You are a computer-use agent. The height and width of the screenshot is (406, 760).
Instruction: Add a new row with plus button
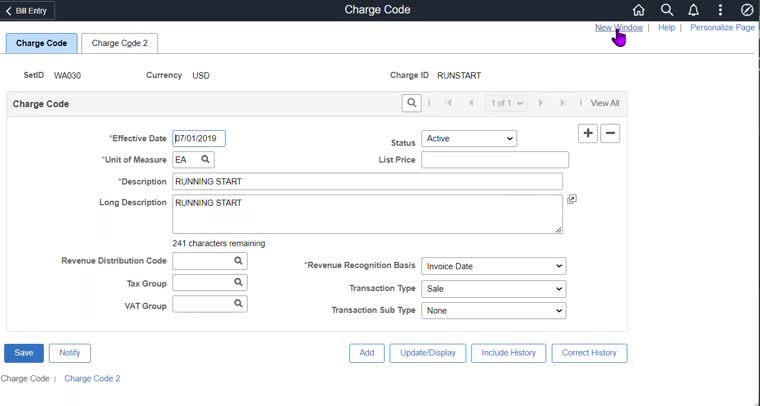(x=588, y=134)
